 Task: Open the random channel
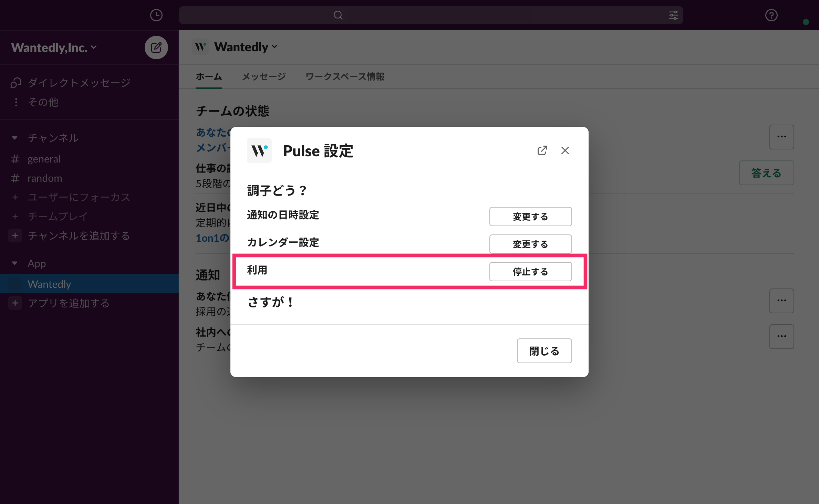click(x=45, y=178)
